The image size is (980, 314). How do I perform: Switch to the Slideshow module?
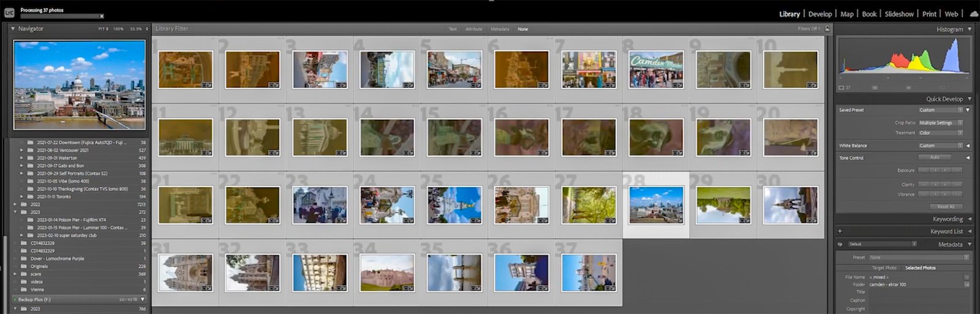pos(899,14)
